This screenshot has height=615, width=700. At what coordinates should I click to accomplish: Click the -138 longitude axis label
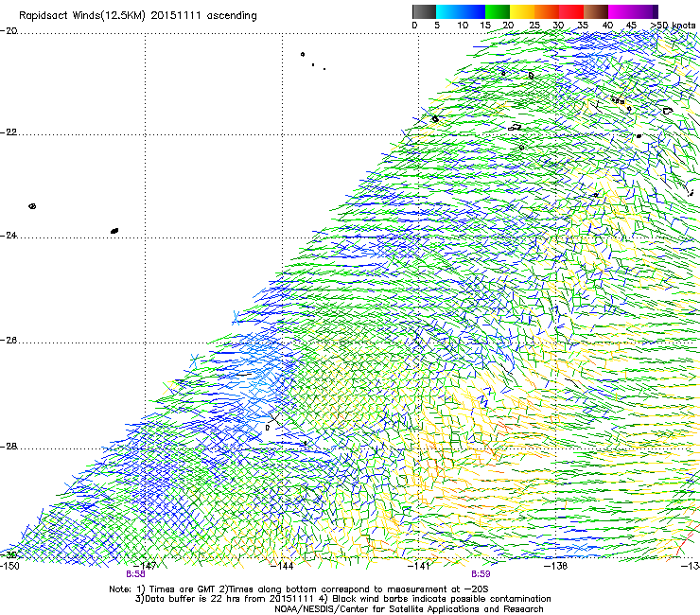pos(556,566)
